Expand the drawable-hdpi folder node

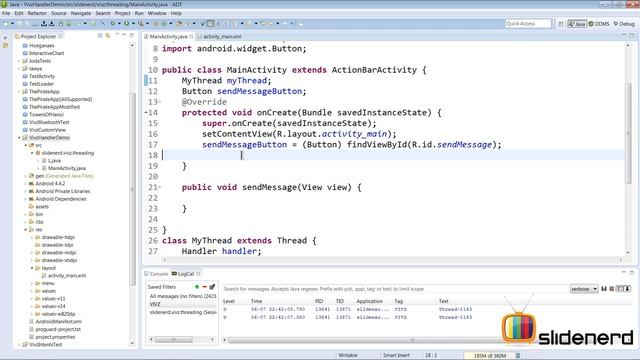[32, 238]
